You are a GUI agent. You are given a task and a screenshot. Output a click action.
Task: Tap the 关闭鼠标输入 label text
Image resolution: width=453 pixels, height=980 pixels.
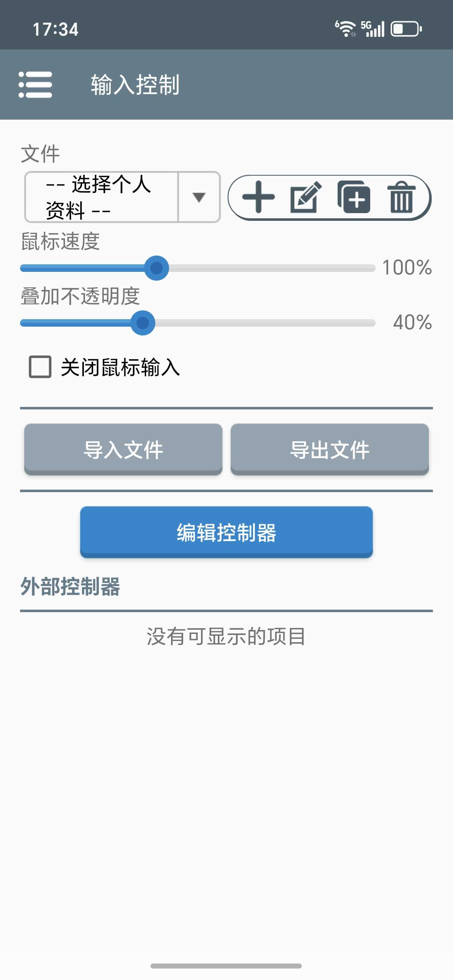[120, 368]
